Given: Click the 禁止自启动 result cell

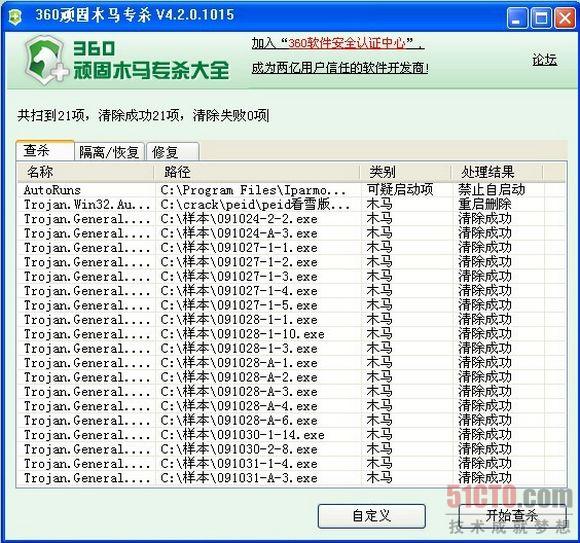Looking at the screenshot, I should [x=492, y=190].
